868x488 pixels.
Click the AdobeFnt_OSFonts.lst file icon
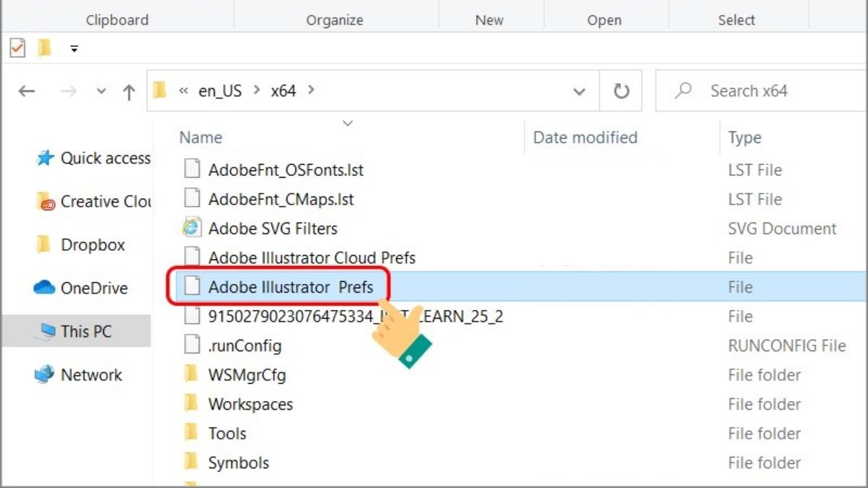[x=192, y=170]
